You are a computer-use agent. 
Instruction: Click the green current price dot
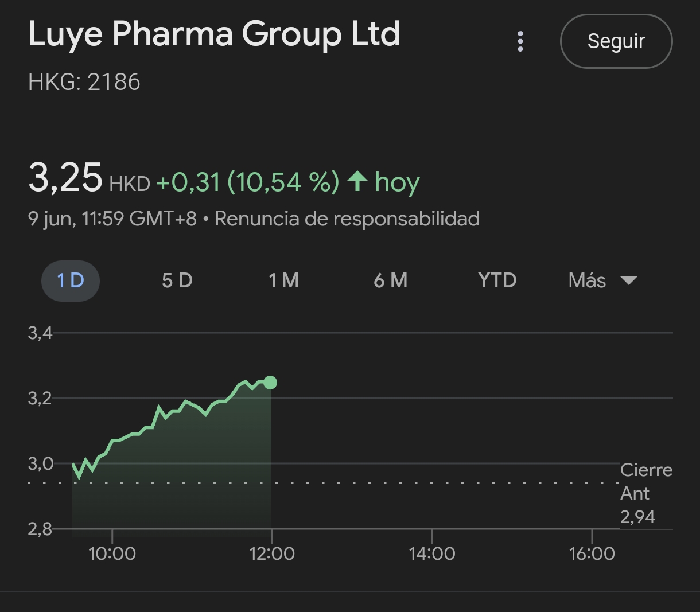(270, 383)
